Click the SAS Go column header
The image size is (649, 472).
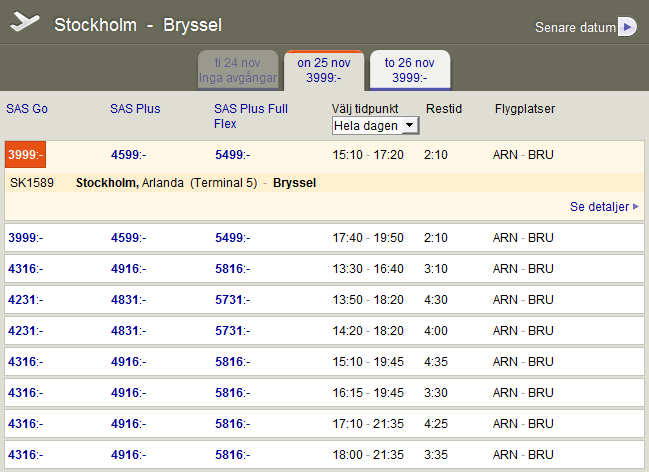27,109
